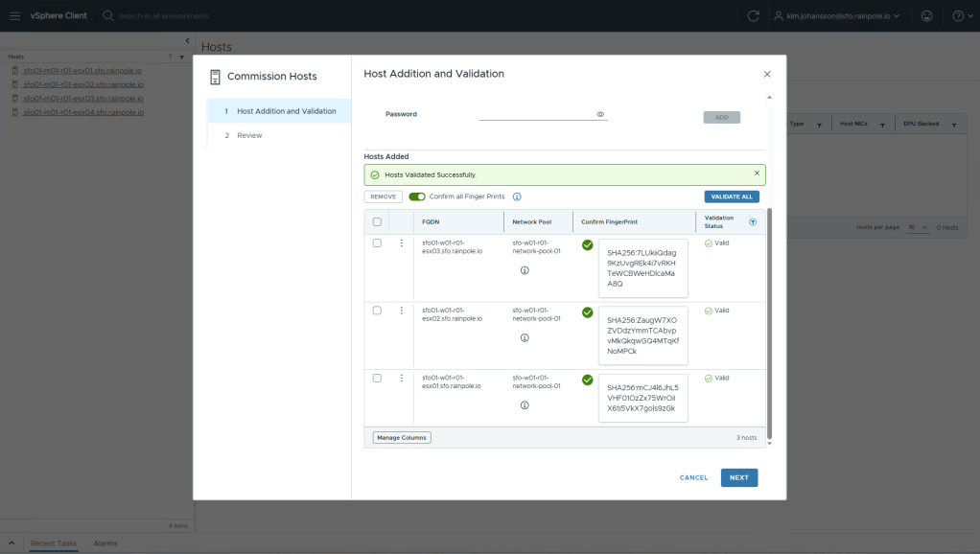Toggle Confirm all Finger Prints switch
Screen dimensions: 980x554
point(417,196)
